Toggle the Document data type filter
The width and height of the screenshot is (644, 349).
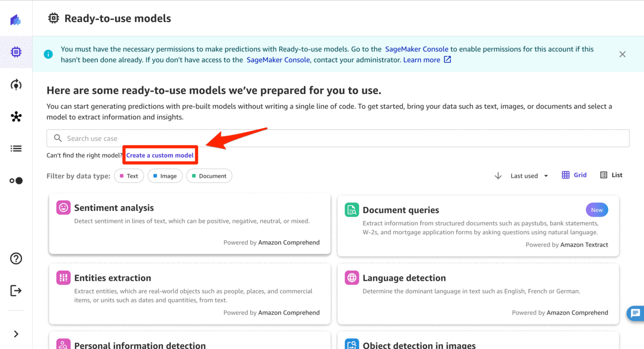click(x=209, y=176)
